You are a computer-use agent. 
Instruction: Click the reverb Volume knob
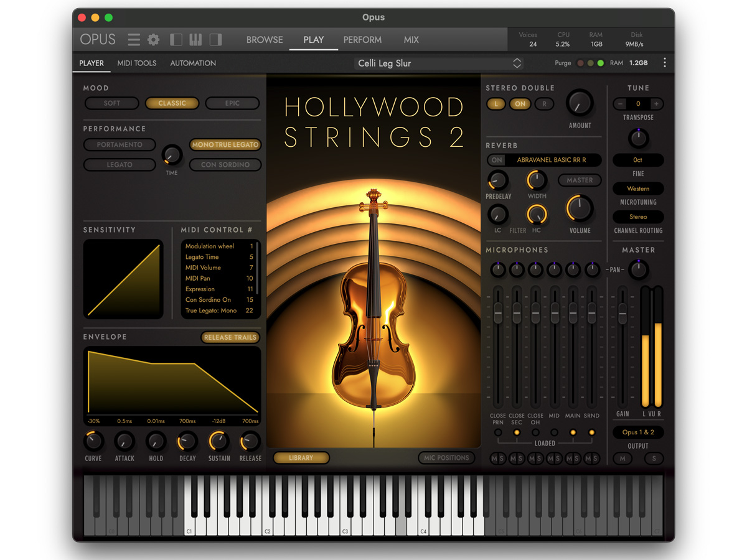pyautogui.click(x=580, y=209)
